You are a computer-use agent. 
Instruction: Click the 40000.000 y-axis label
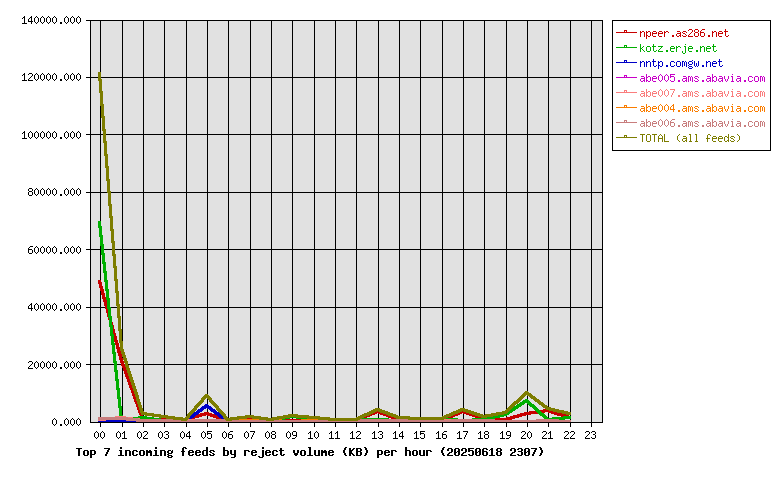[54, 307]
